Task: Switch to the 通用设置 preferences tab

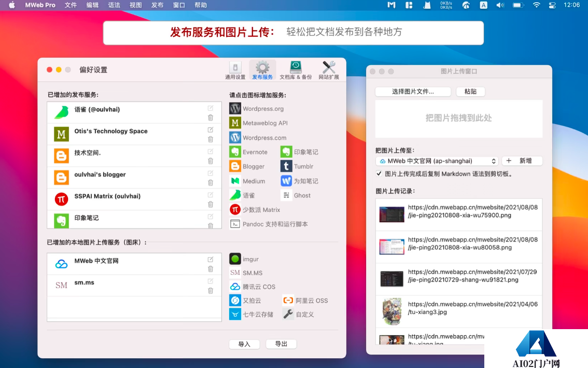Action: pos(235,70)
